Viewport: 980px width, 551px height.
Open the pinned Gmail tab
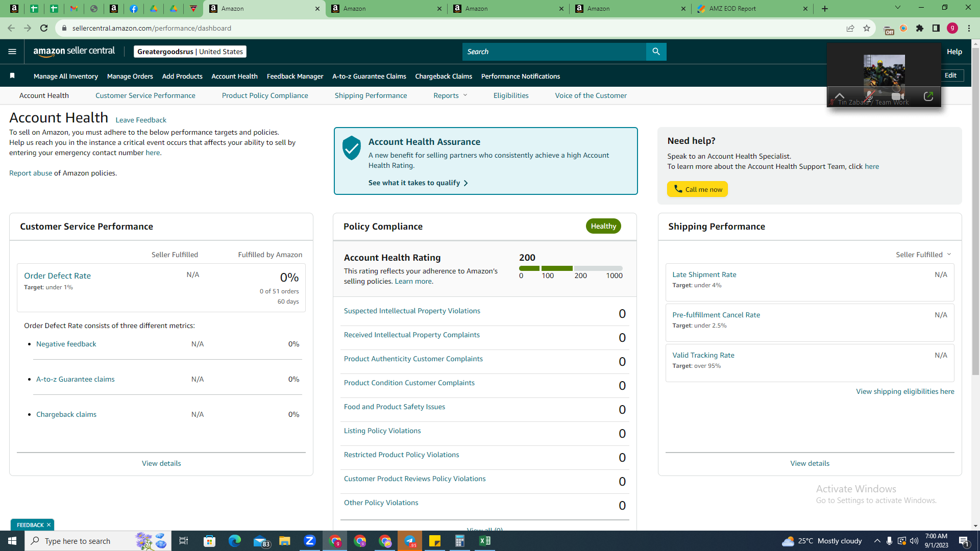point(74,9)
